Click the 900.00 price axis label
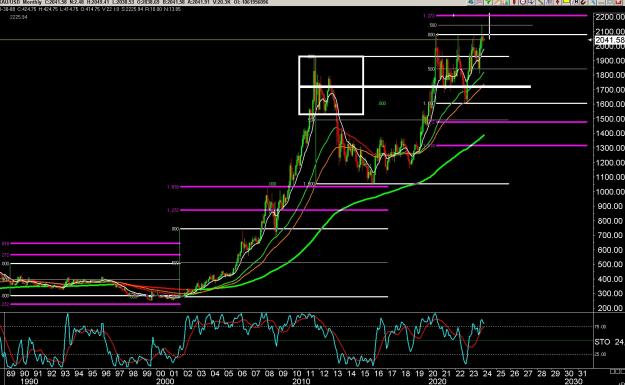Screen dimensions: 625x385 tap(609, 206)
